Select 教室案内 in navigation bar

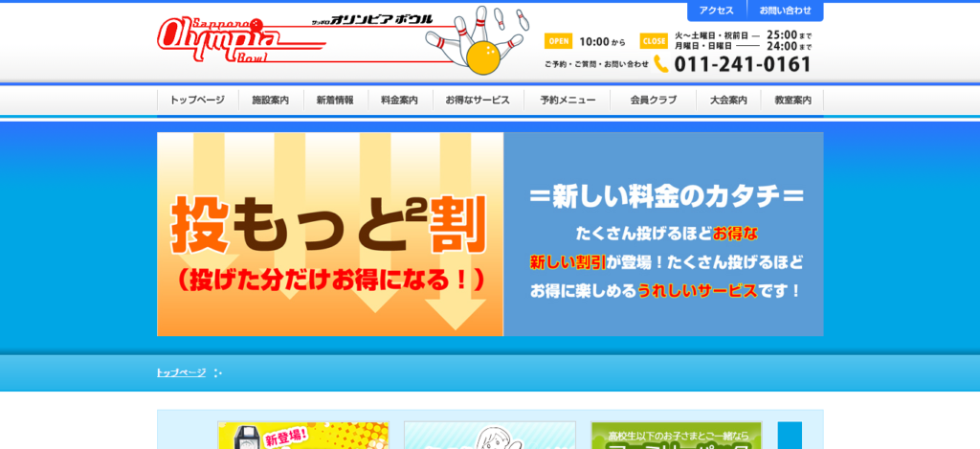[x=792, y=100]
